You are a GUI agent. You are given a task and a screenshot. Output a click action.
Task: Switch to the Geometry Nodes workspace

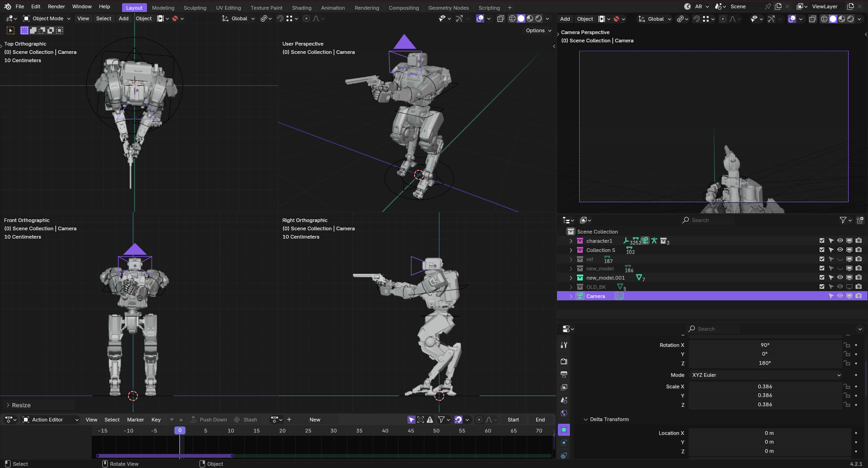coord(448,7)
